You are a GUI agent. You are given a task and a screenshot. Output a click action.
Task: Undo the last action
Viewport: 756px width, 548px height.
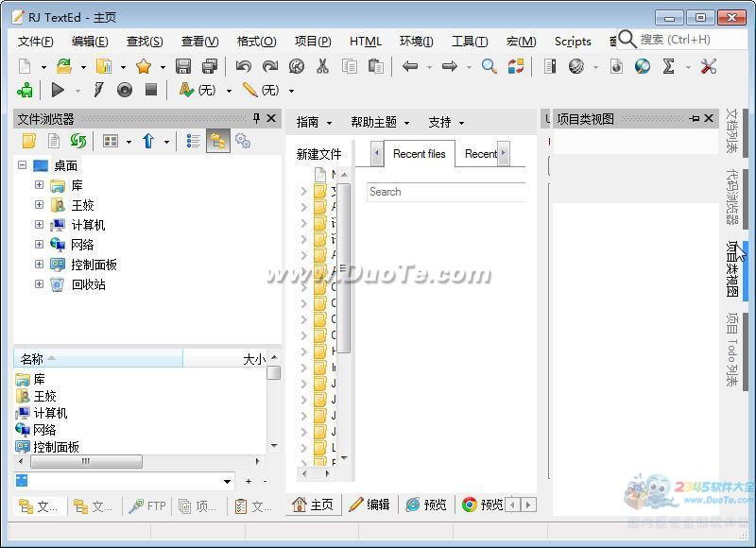coord(244,66)
